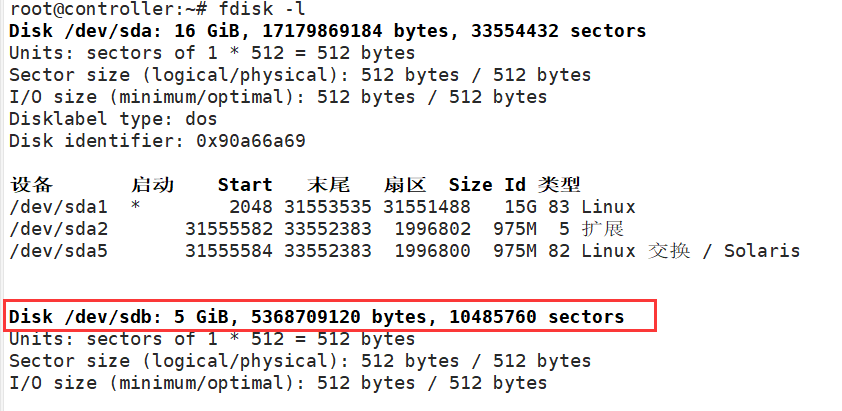Click the 类型 column header

click(x=559, y=185)
